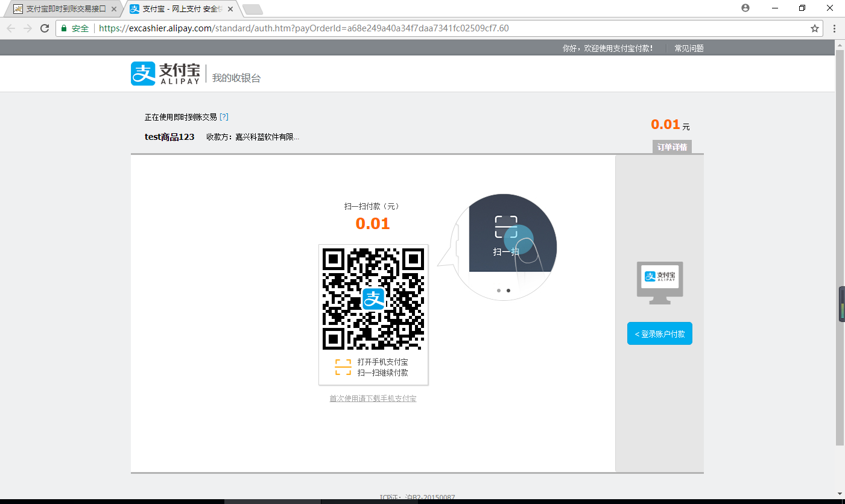Switch to the 支付宝 - 网上支付 tab
This screenshot has width=845, height=504.
(181, 9)
